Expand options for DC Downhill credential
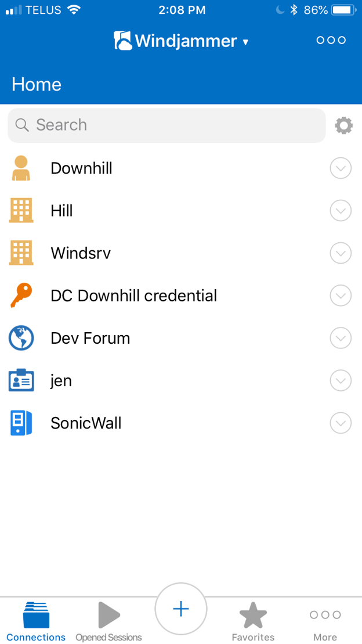 tap(341, 296)
